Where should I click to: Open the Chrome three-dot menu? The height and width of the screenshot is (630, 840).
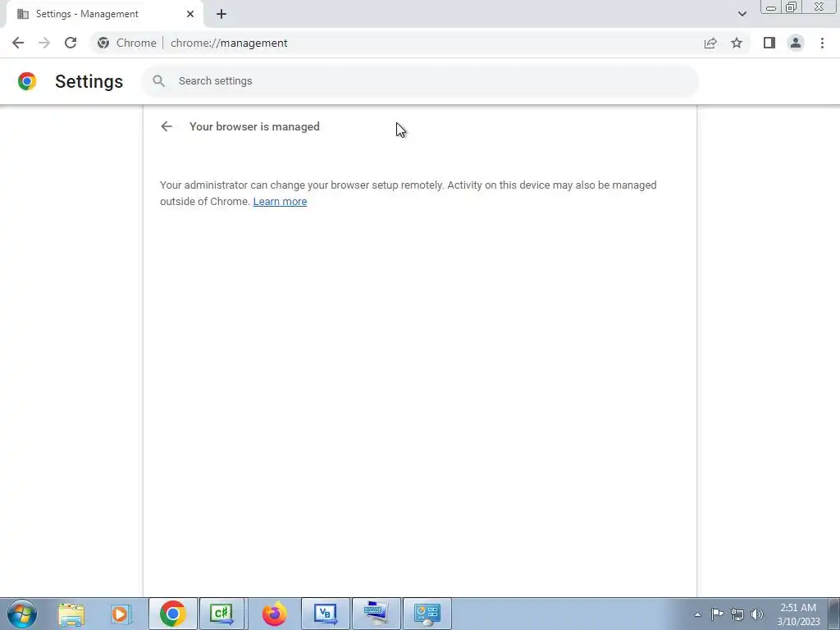(x=822, y=43)
